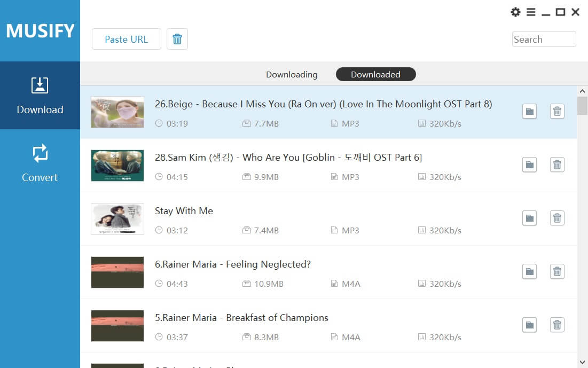
Task: Click the title "Stay With Me"
Action: pyautogui.click(x=184, y=211)
